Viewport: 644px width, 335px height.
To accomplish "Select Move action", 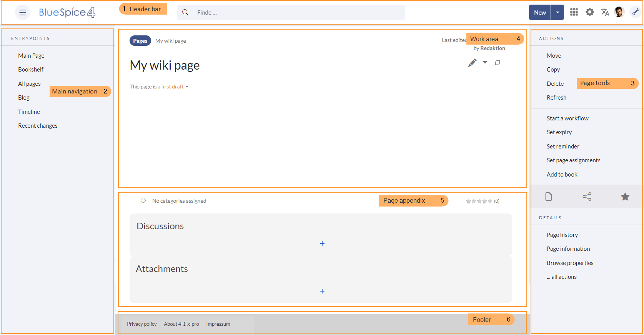I will pos(554,56).
